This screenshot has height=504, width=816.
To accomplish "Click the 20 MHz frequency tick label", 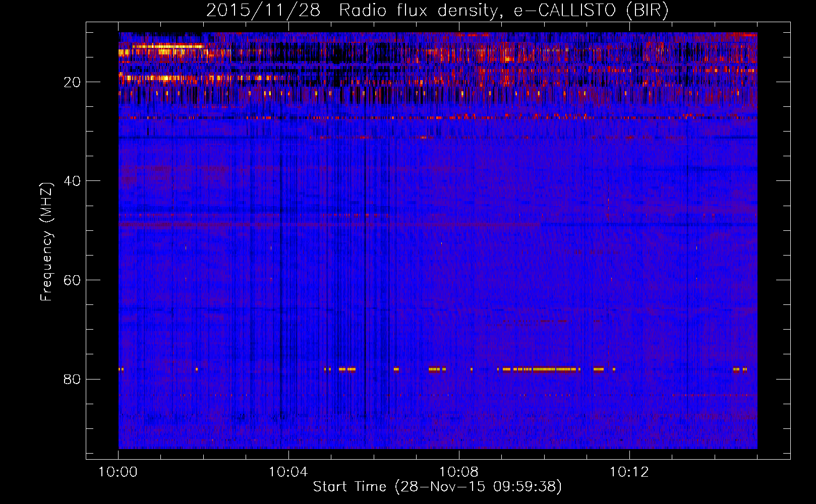I will pyautogui.click(x=72, y=82).
